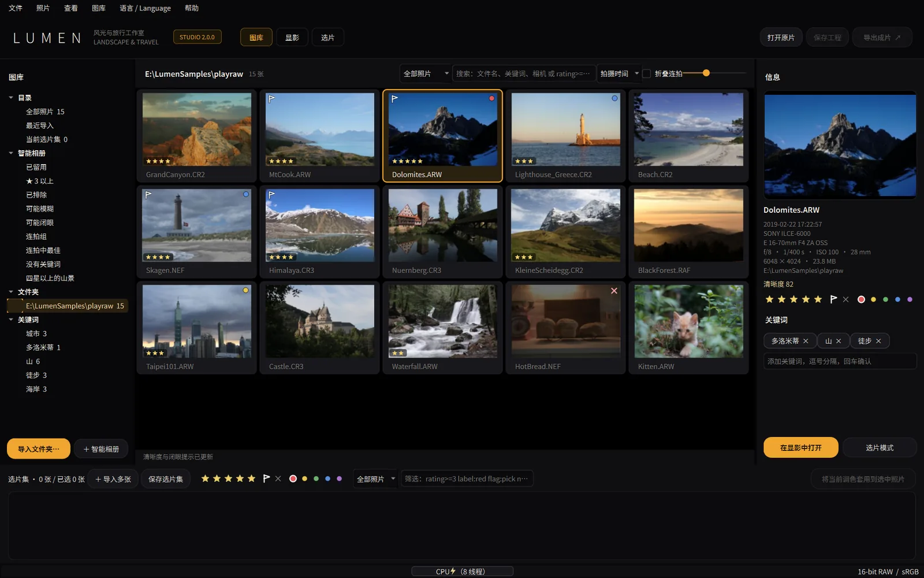
Task: Click the reject X icon in the info panel
Action: coord(845,299)
